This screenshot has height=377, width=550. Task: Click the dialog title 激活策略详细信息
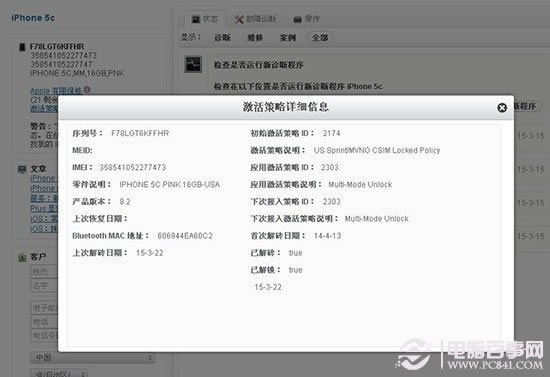point(286,107)
